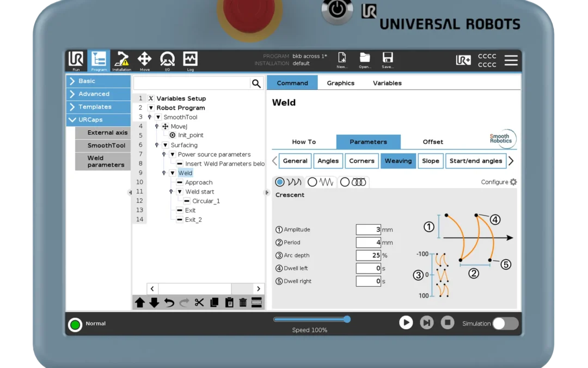Paste node with clipboard icon
The width and height of the screenshot is (588, 368).
(229, 303)
